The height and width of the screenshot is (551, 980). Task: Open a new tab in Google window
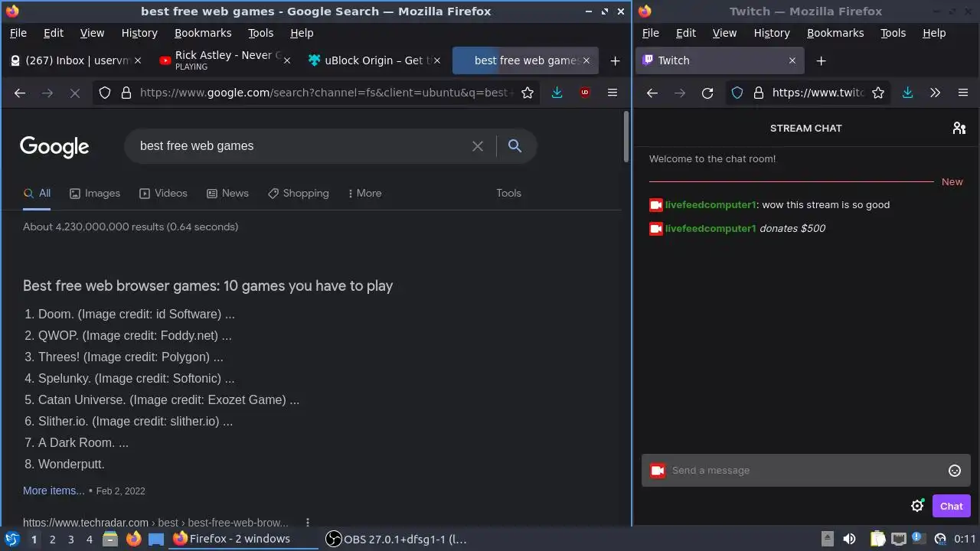pos(615,60)
